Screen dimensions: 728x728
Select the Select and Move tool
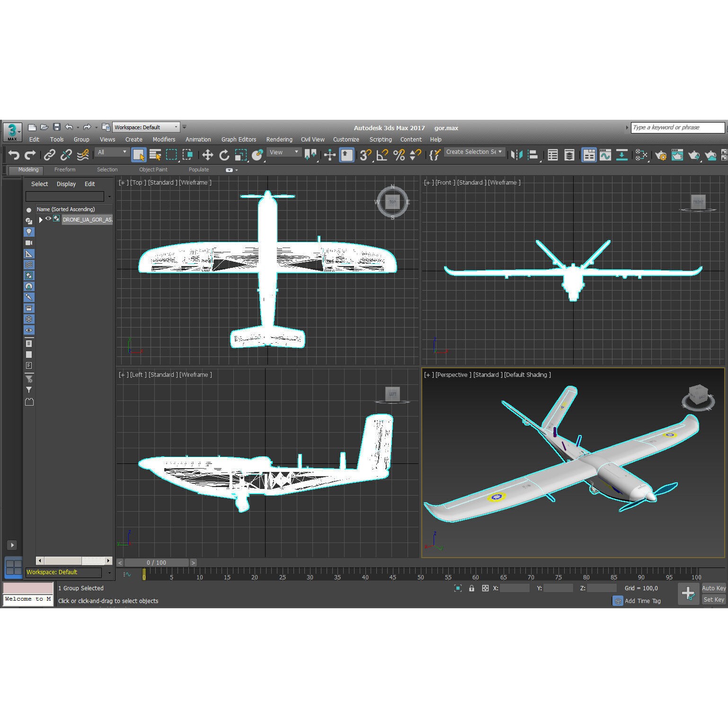click(207, 155)
